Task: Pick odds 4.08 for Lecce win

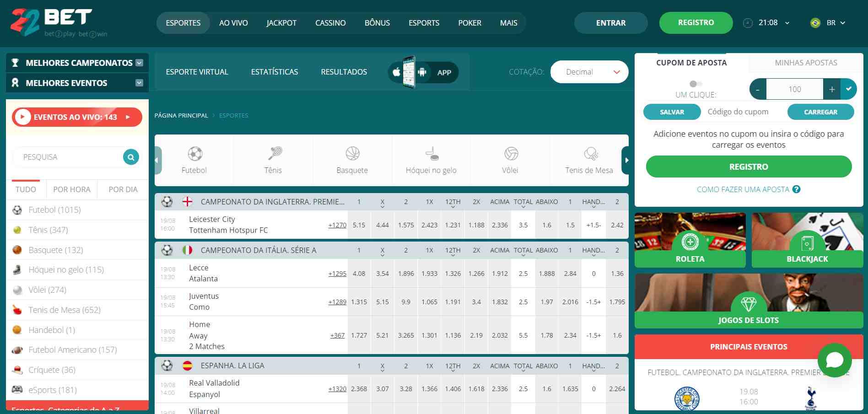Action: (x=359, y=274)
